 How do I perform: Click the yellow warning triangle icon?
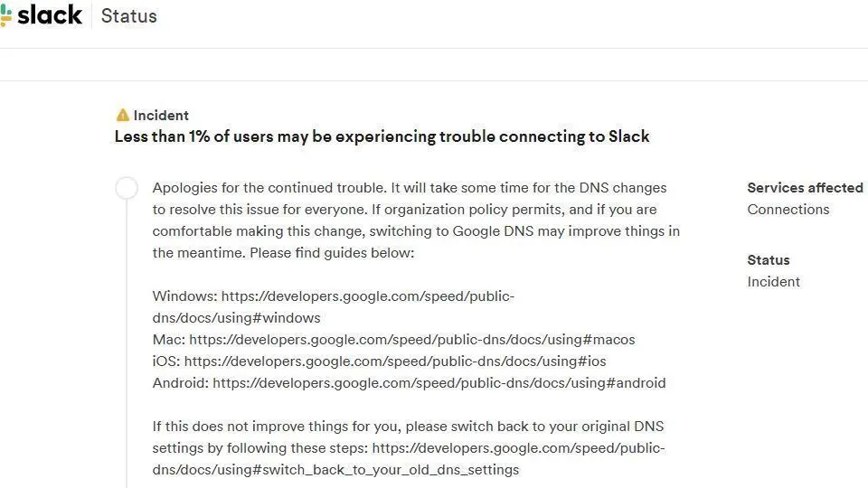pyautogui.click(x=123, y=116)
